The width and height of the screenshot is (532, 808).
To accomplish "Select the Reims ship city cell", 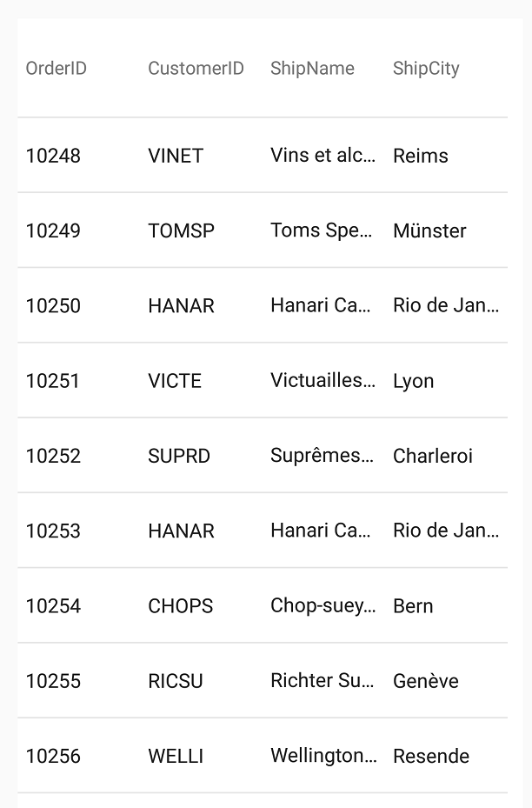I will point(421,156).
